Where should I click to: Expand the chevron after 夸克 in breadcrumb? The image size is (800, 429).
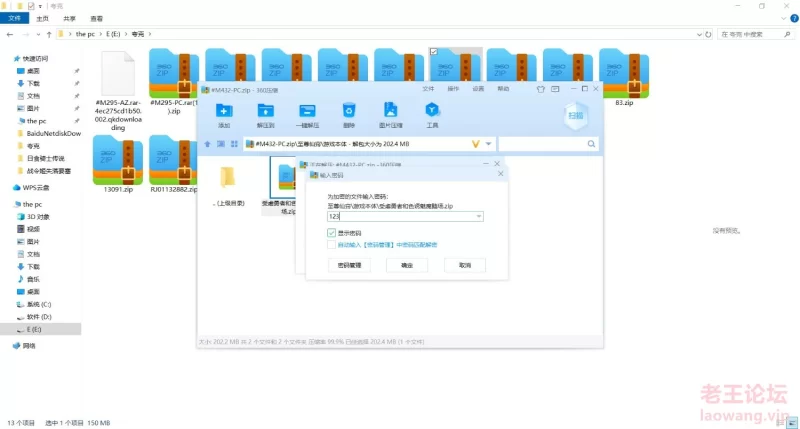[x=149, y=34]
